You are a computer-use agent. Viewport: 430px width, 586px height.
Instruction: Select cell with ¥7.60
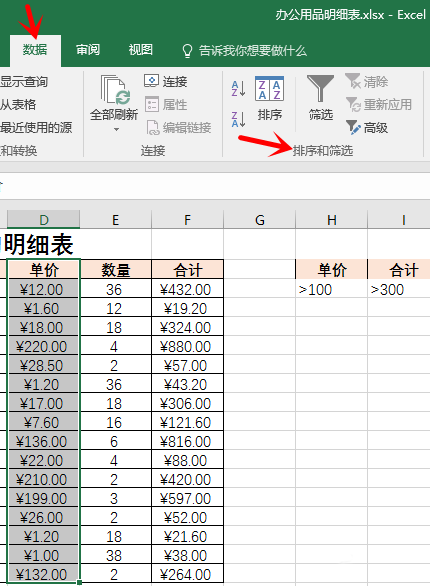[x=44, y=422]
